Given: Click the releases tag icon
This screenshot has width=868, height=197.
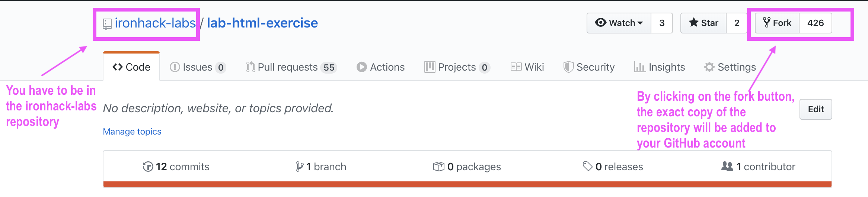Looking at the screenshot, I should point(587,166).
